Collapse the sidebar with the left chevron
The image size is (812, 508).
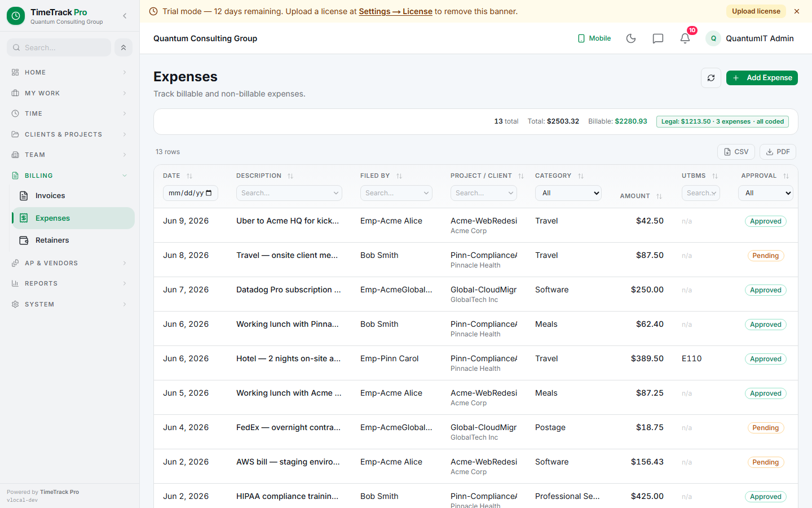pos(125,16)
